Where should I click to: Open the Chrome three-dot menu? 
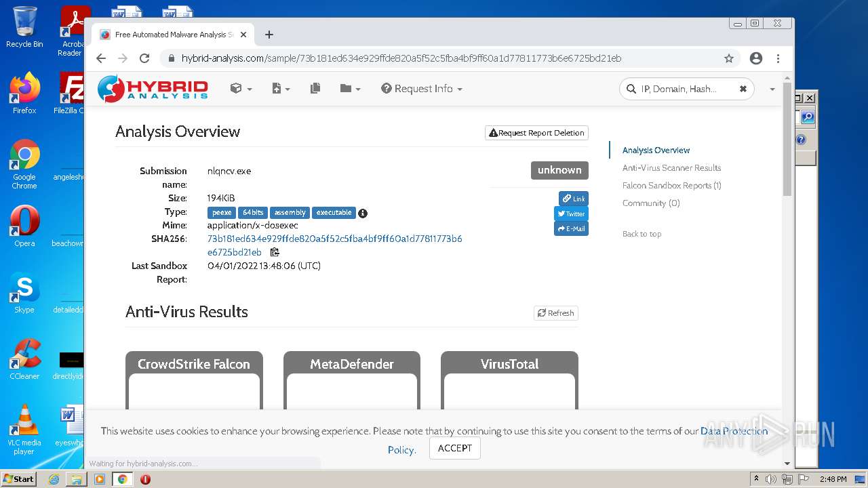778,58
